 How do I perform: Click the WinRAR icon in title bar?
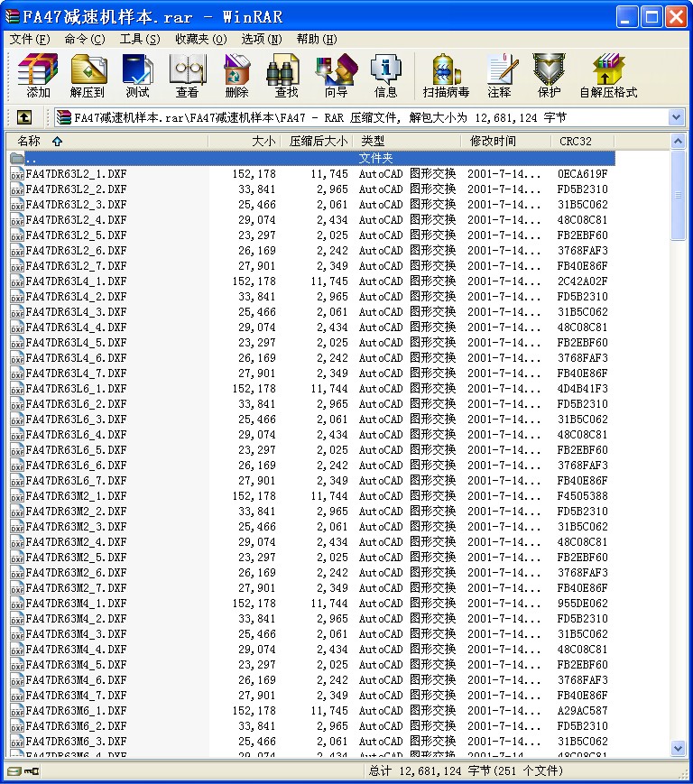point(12,16)
